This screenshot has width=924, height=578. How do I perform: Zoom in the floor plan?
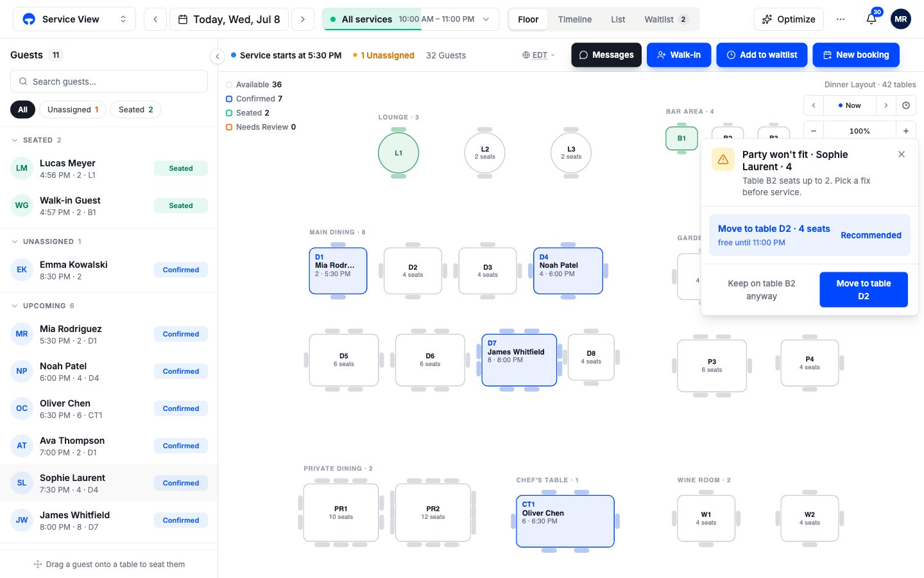(x=906, y=131)
